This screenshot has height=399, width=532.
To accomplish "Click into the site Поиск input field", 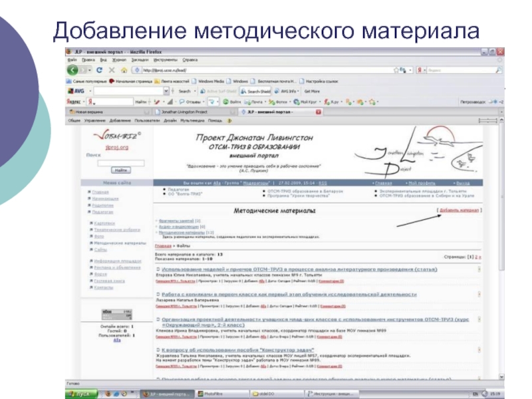I will [x=121, y=163].
